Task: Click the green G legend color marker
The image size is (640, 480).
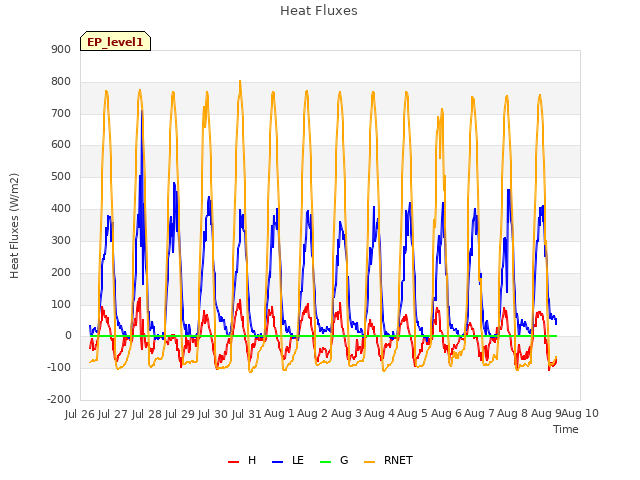Action: (x=326, y=462)
